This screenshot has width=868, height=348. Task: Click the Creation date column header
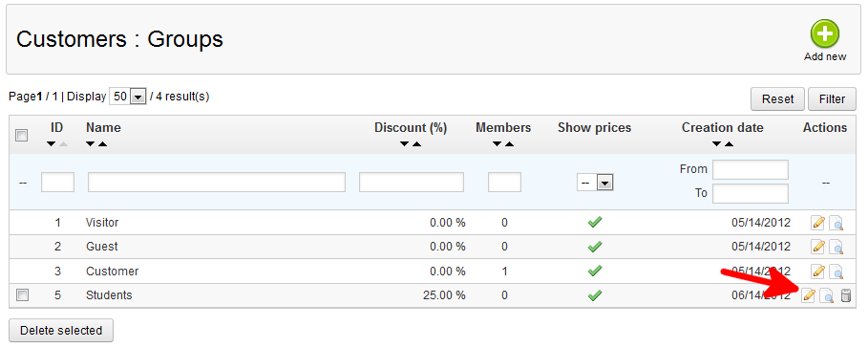[723, 128]
